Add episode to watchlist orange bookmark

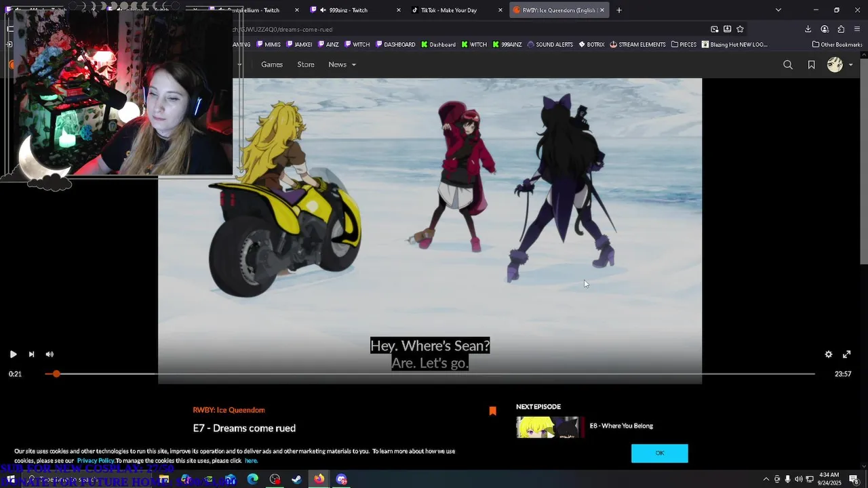(492, 410)
